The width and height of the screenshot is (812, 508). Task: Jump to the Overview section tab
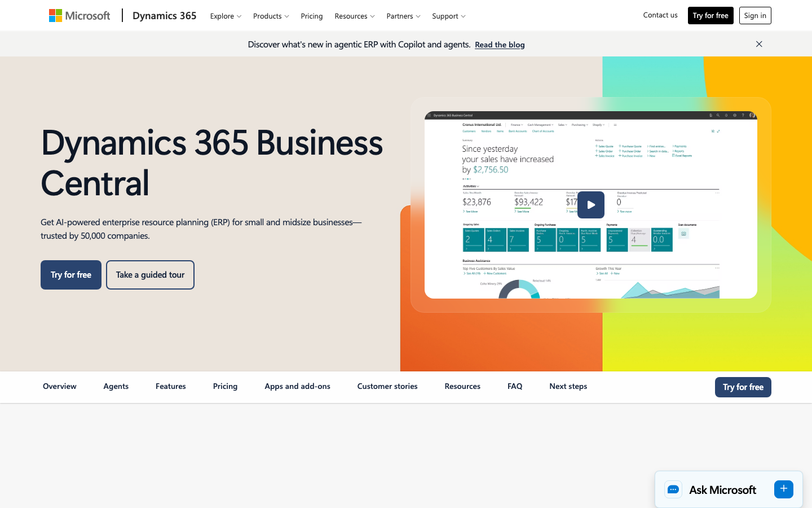(x=60, y=387)
